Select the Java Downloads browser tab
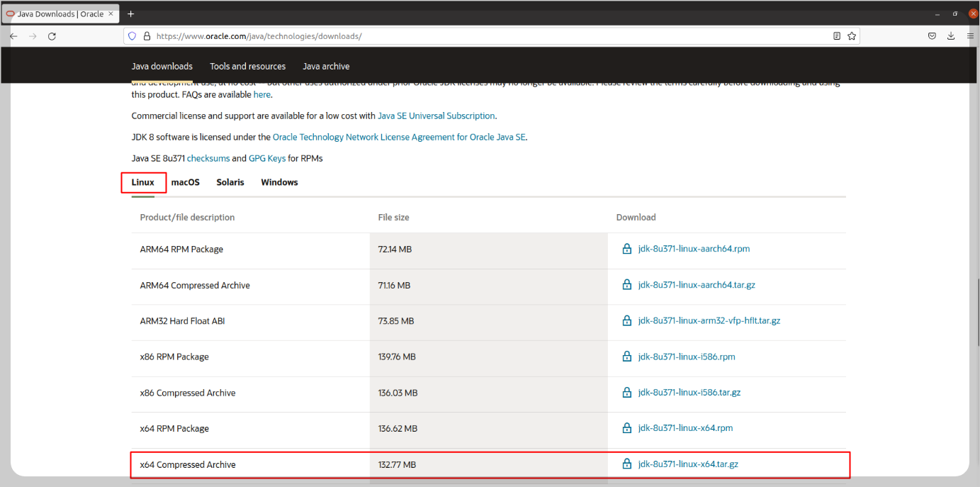The width and height of the screenshot is (980, 487). (60, 14)
